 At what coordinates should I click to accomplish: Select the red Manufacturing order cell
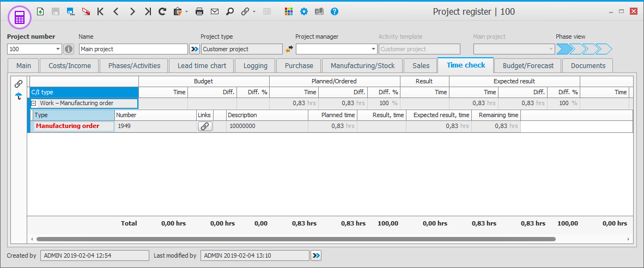coord(74,126)
